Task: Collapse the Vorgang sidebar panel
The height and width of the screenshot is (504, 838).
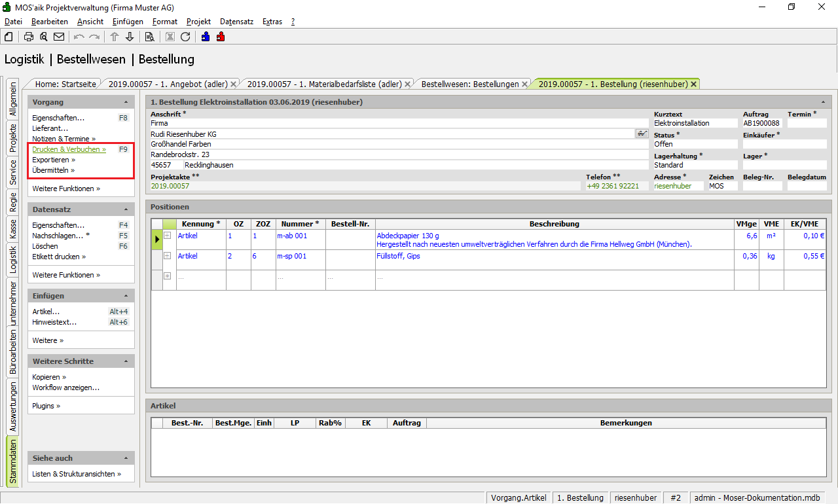Action: pyautogui.click(x=126, y=102)
